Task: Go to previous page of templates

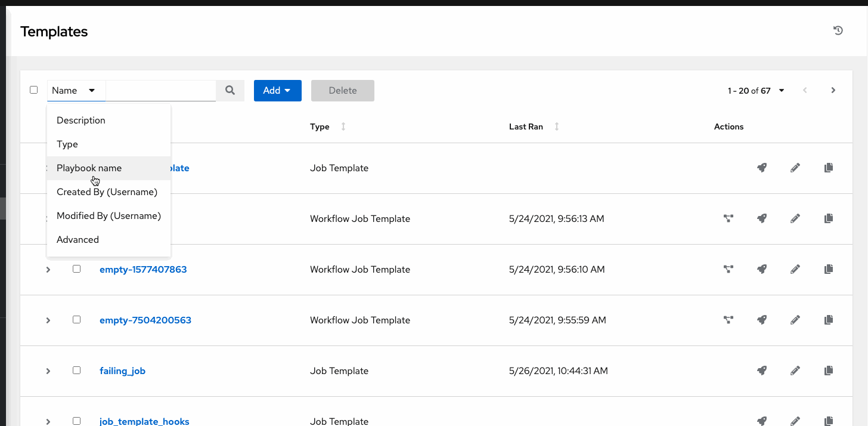Action: coord(805,91)
